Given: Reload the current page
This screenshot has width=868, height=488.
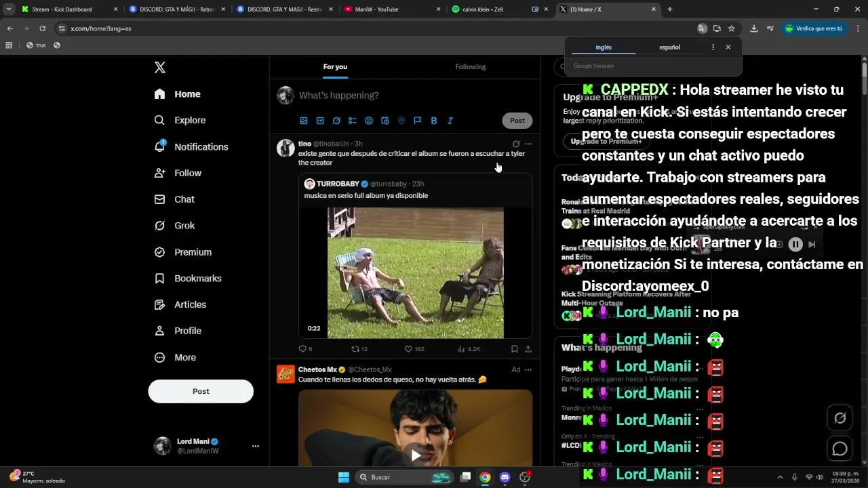Looking at the screenshot, I should pos(42,28).
